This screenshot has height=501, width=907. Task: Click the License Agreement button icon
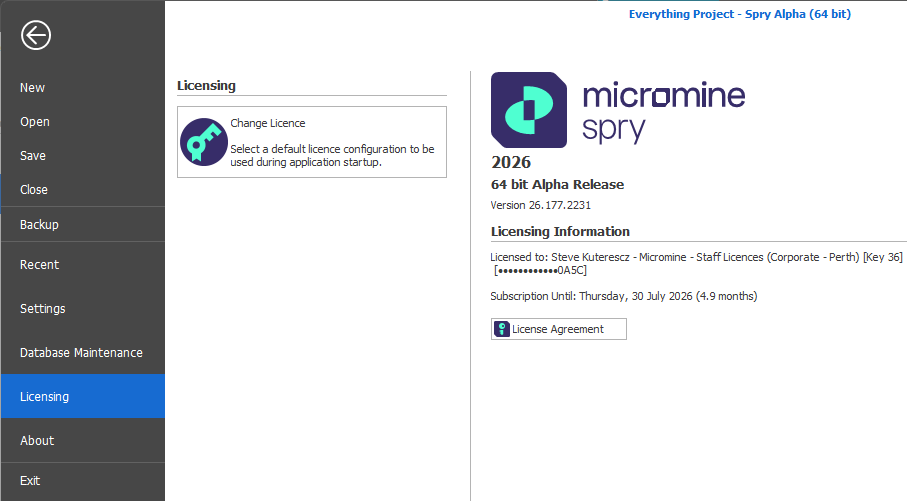pyautogui.click(x=502, y=329)
